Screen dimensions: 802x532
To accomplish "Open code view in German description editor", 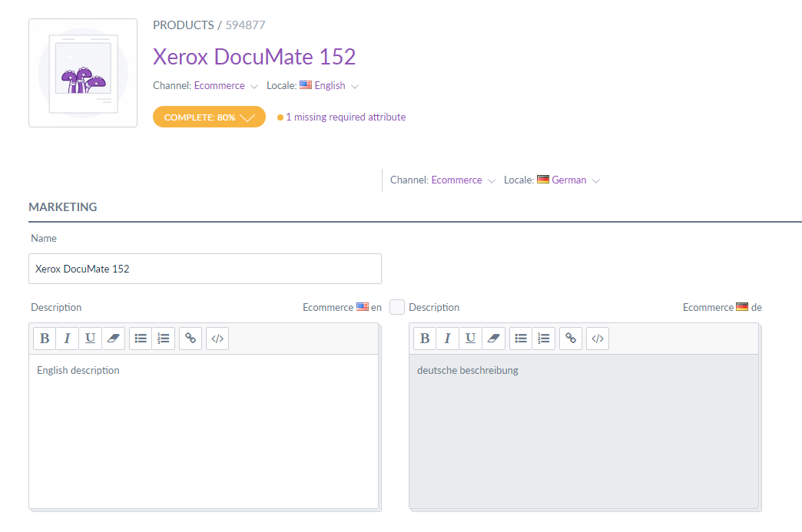I will (x=598, y=339).
